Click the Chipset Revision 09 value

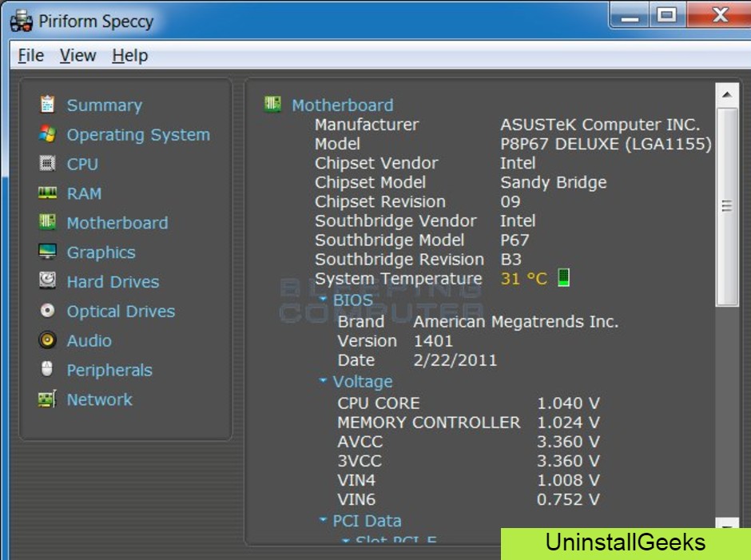click(x=511, y=201)
